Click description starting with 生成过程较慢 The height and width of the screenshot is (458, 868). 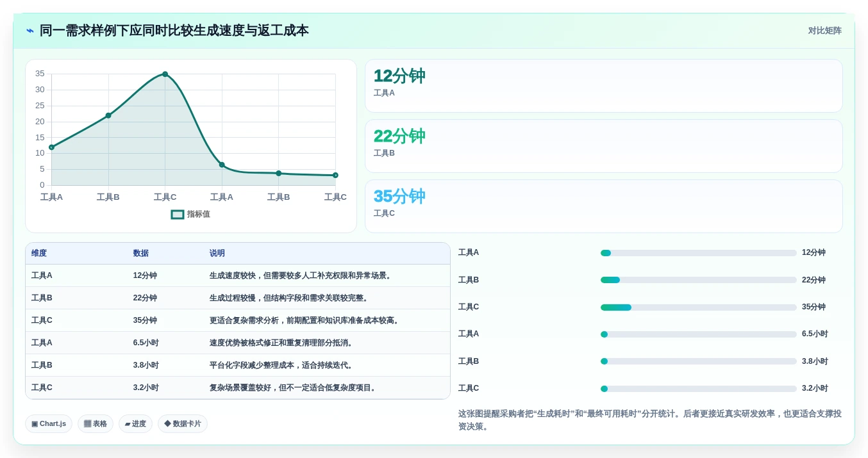click(x=290, y=299)
